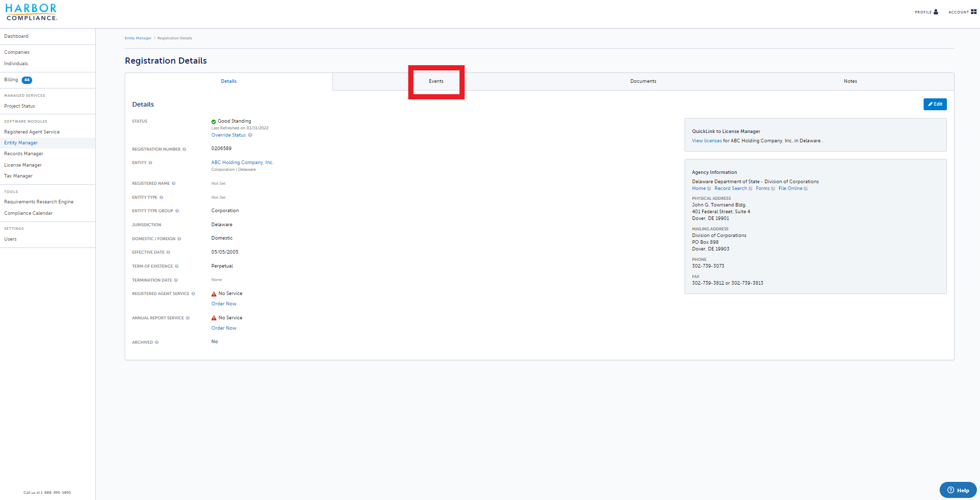Click external link icon beside Home
This screenshot has height=500, width=980.
[709, 188]
